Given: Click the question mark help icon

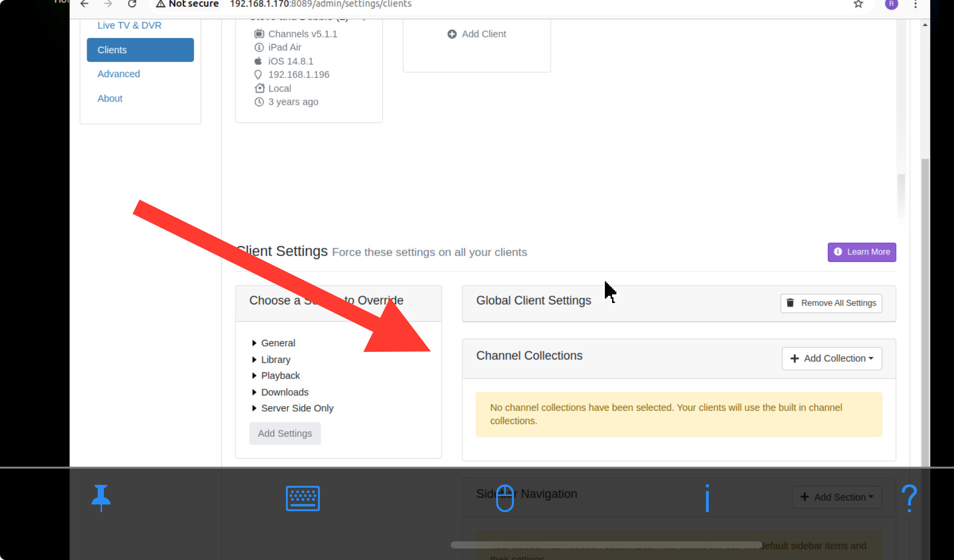Looking at the screenshot, I should 909,498.
